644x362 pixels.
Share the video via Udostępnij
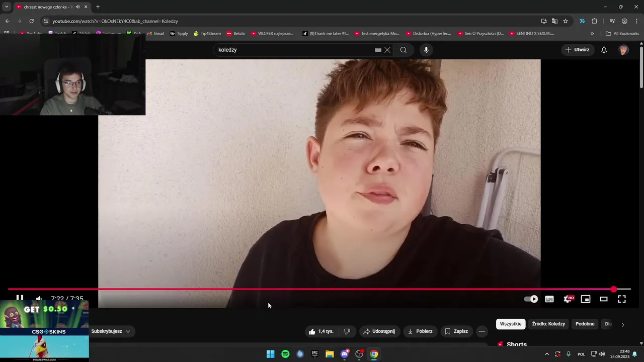379,331
